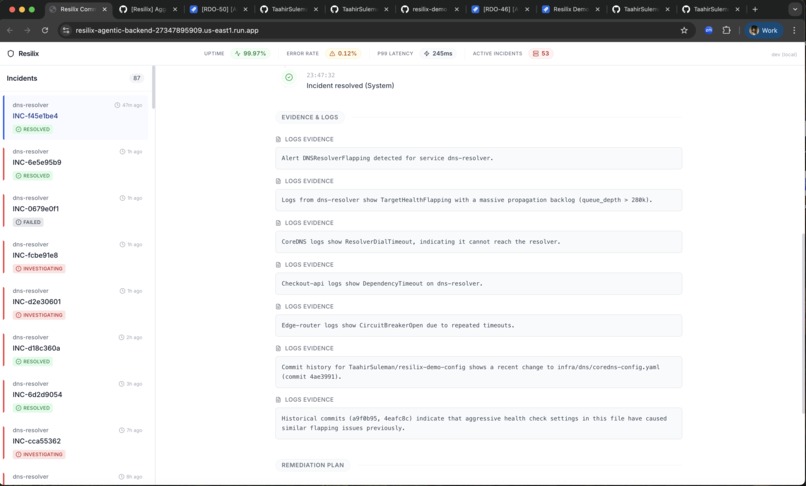This screenshot has width=806, height=486.
Task: Click the document icon of the first Logs Evidence entry
Action: [x=278, y=139]
